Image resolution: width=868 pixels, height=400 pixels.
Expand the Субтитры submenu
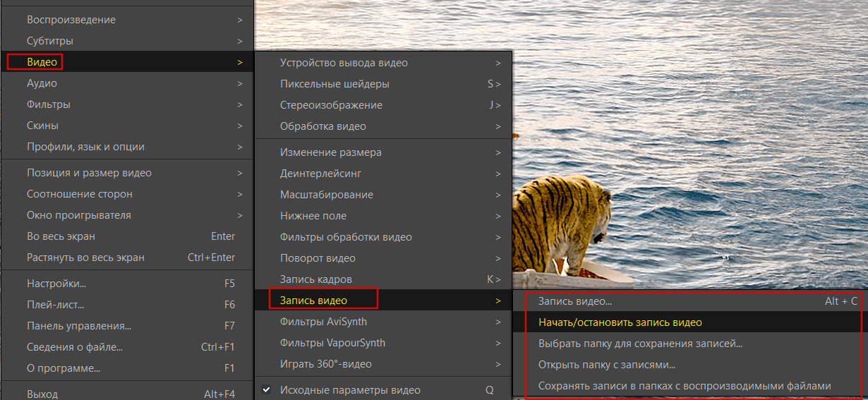click(x=49, y=41)
